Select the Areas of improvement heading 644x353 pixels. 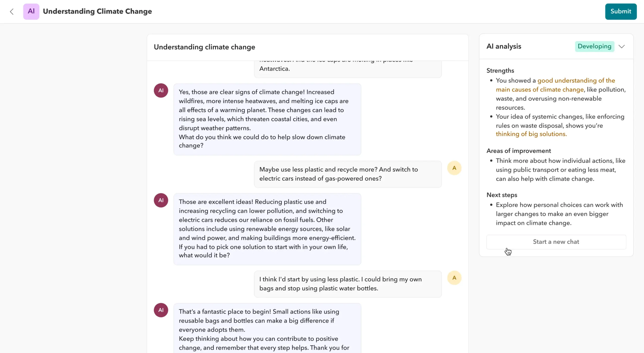coord(518,150)
